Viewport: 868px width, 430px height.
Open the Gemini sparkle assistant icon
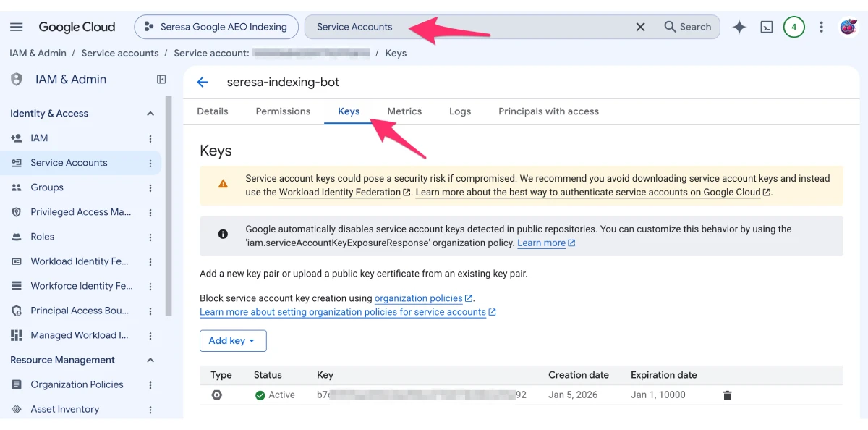click(x=739, y=27)
